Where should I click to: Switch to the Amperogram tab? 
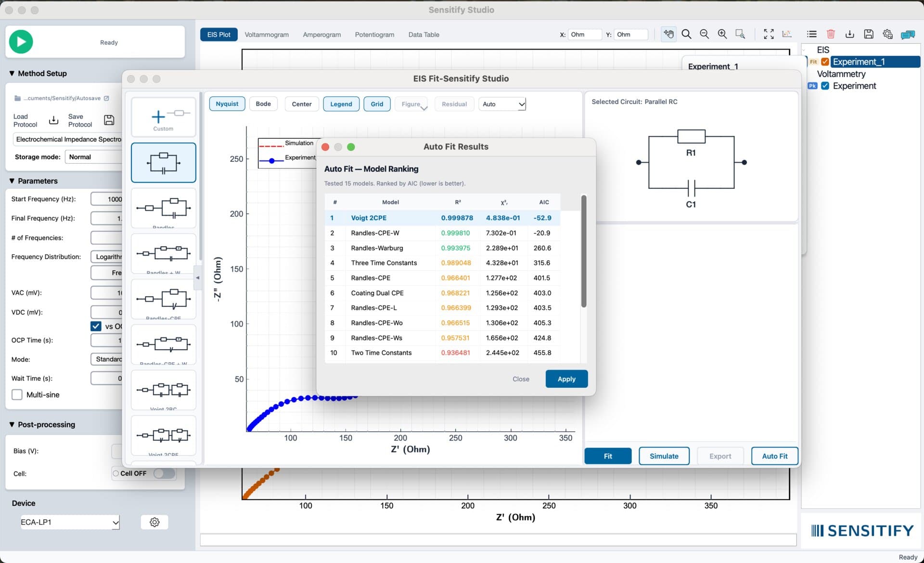[x=322, y=35]
